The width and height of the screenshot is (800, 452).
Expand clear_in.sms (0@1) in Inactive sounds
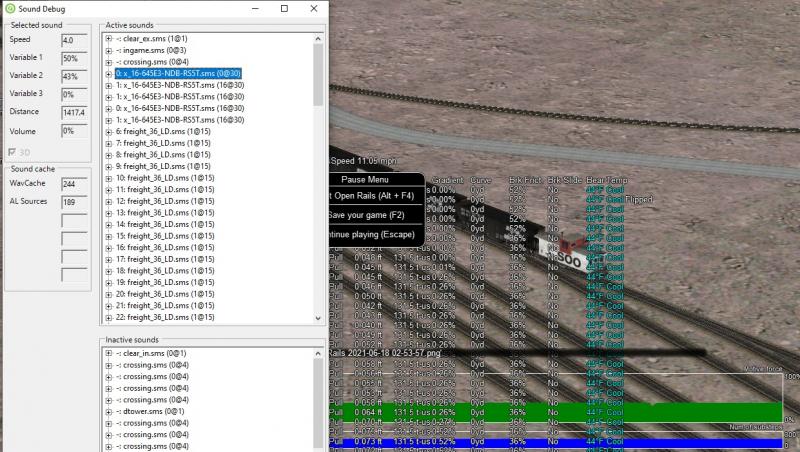pyautogui.click(x=109, y=353)
